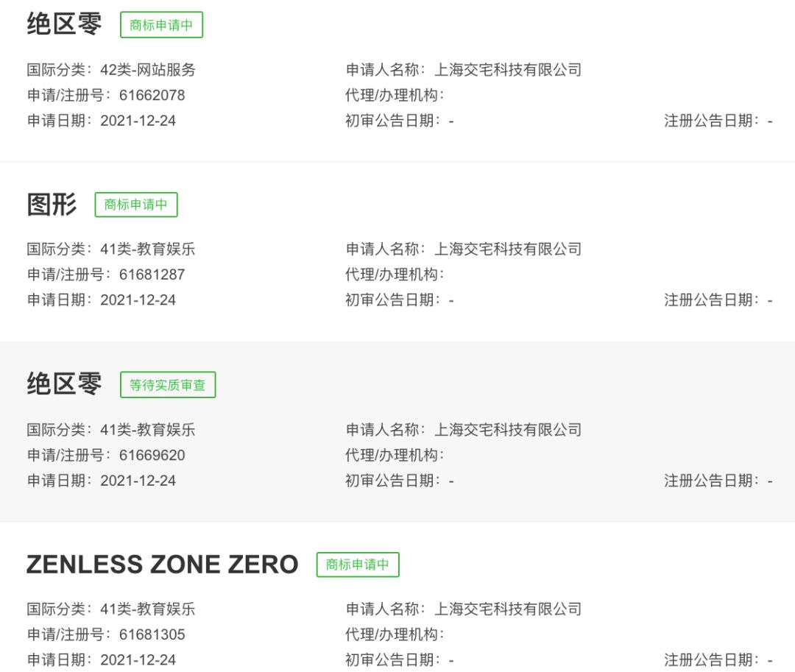Open the highlighted 绝区零 trademark title
Image resolution: width=795 pixels, height=672 pixels.
click(64, 383)
